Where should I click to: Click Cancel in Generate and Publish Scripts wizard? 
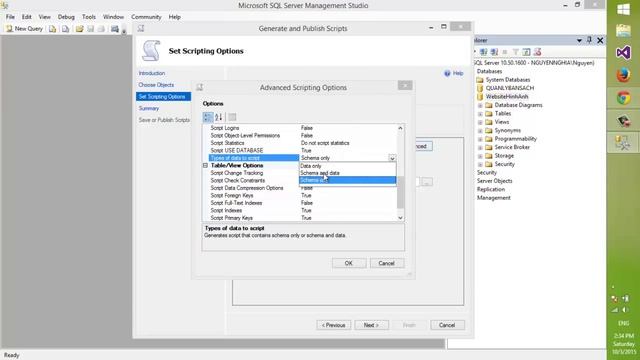pos(447,325)
